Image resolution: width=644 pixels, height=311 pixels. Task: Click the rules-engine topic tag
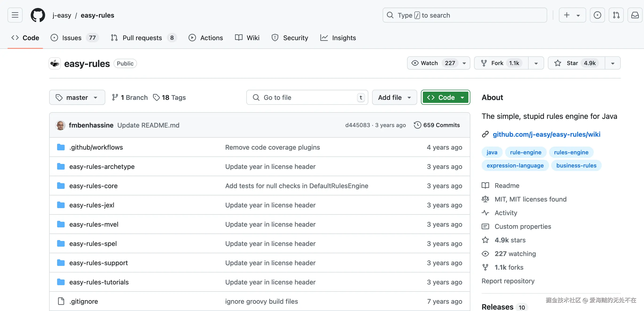coord(571,152)
